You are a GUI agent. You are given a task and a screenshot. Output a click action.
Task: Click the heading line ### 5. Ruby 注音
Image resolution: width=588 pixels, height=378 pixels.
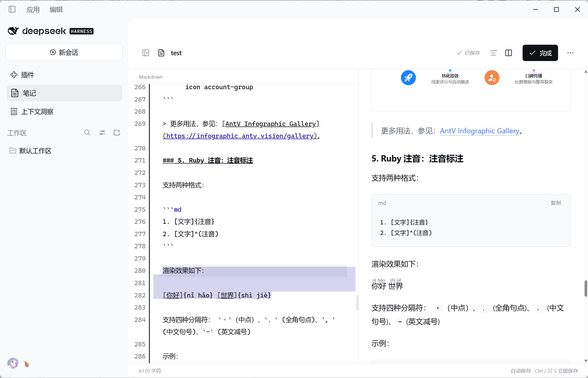pos(208,160)
